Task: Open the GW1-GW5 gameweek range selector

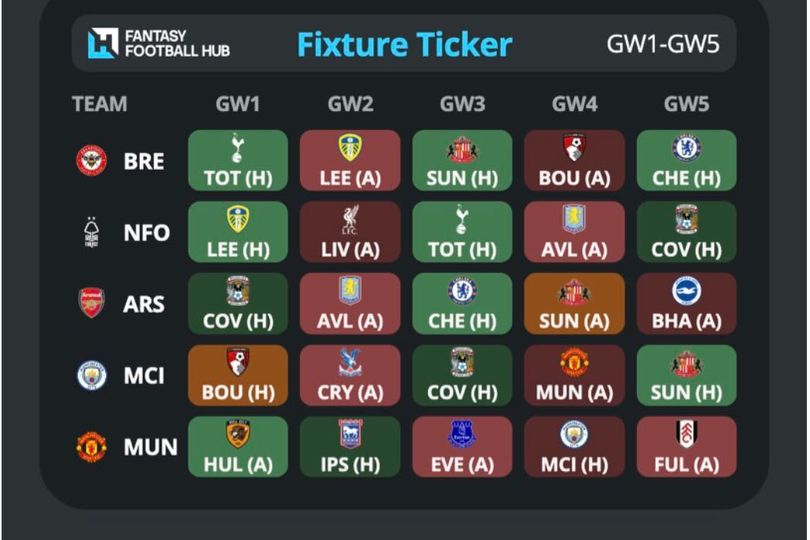Action: 663,44
